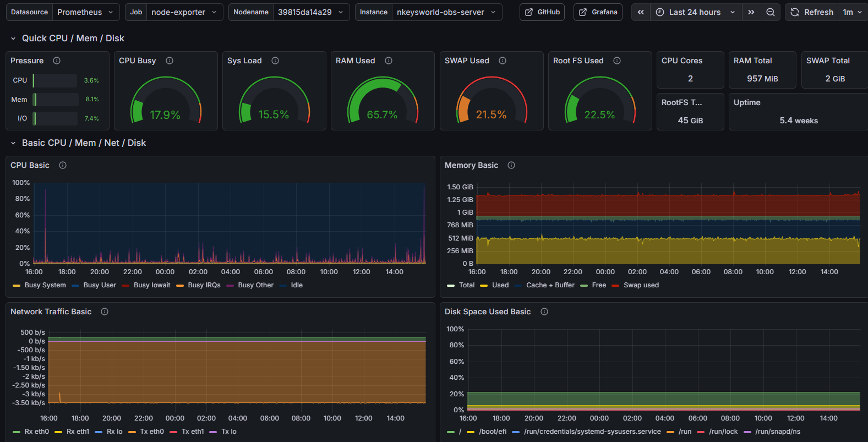Click the /boot/efi yellow legend swatch
868x442 pixels.
pyautogui.click(x=471, y=432)
